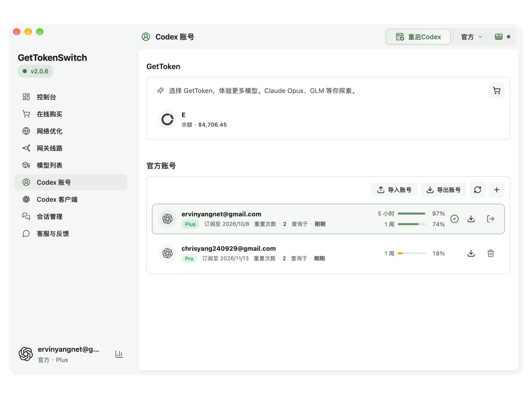Select 网关线路 in sidebar

tap(71, 148)
